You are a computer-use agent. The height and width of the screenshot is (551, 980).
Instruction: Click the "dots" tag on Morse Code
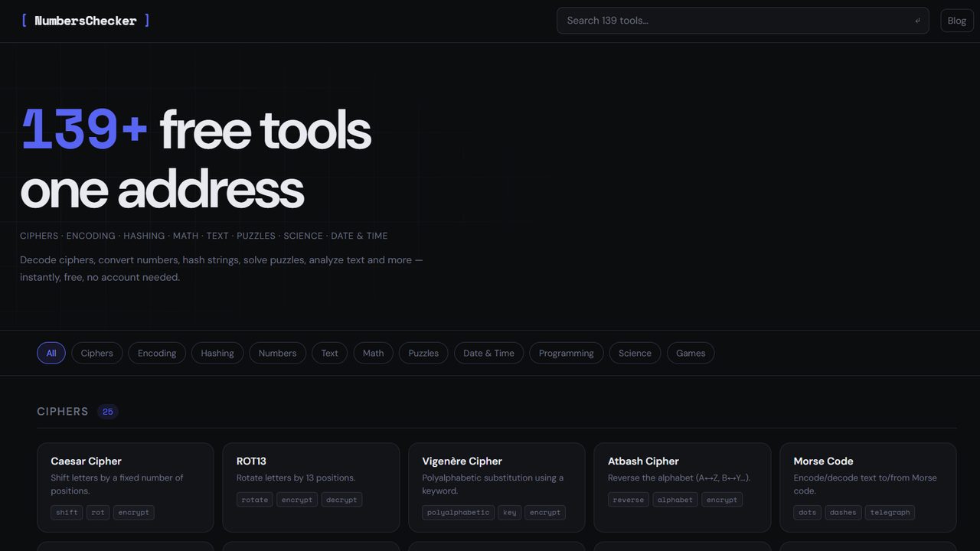point(808,513)
